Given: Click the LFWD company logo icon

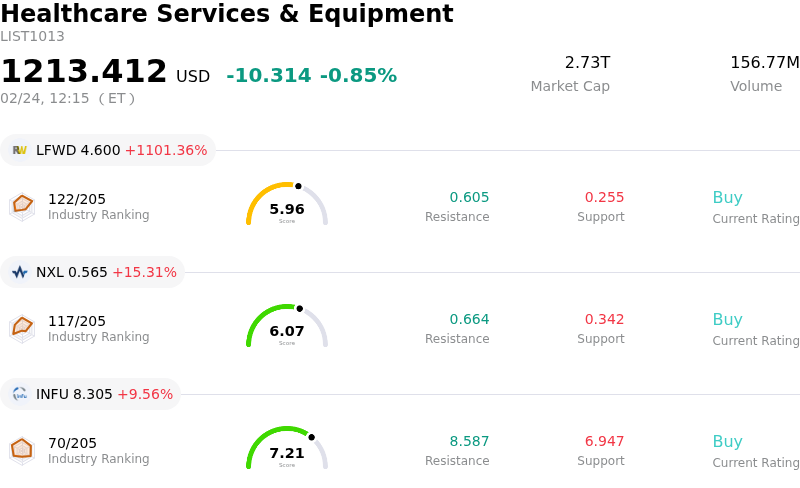Looking at the screenshot, I should point(20,150).
